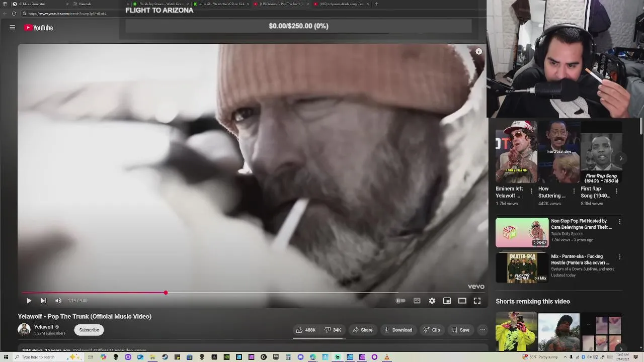The width and height of the screenshot is (644, 362).
Task: Open the player settings gear
Action: tap(432, 301)
